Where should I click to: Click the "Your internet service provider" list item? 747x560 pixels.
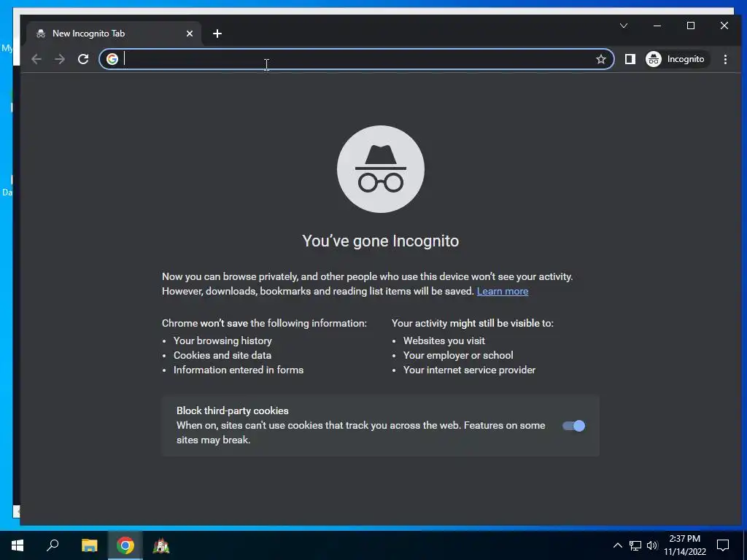tap(469, 370)
